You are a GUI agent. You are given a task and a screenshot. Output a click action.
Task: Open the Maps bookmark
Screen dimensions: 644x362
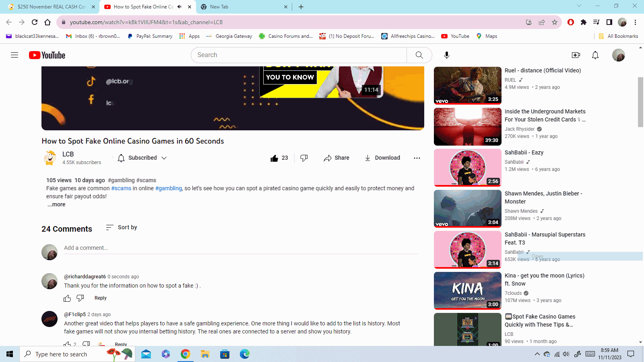[487, 36]
